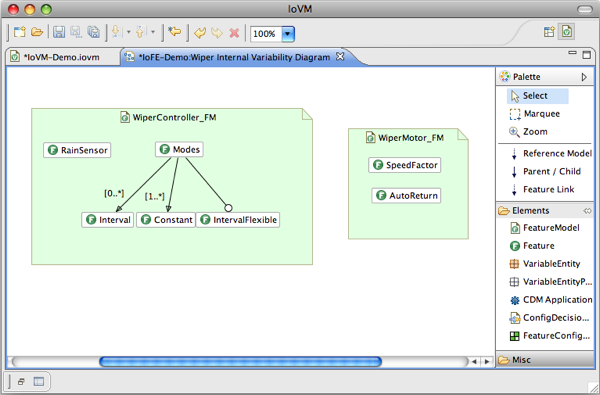Select the WiperController_FM model title

pyautogui.click(x=169, y=118)
